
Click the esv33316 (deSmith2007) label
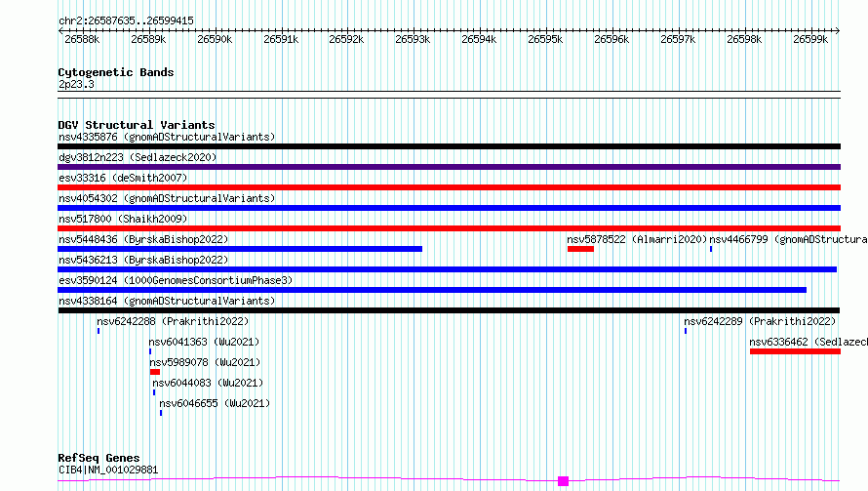click(x=123, y=178)
